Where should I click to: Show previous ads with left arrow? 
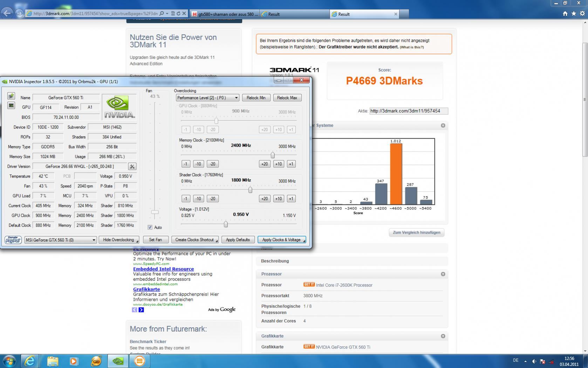135,310
